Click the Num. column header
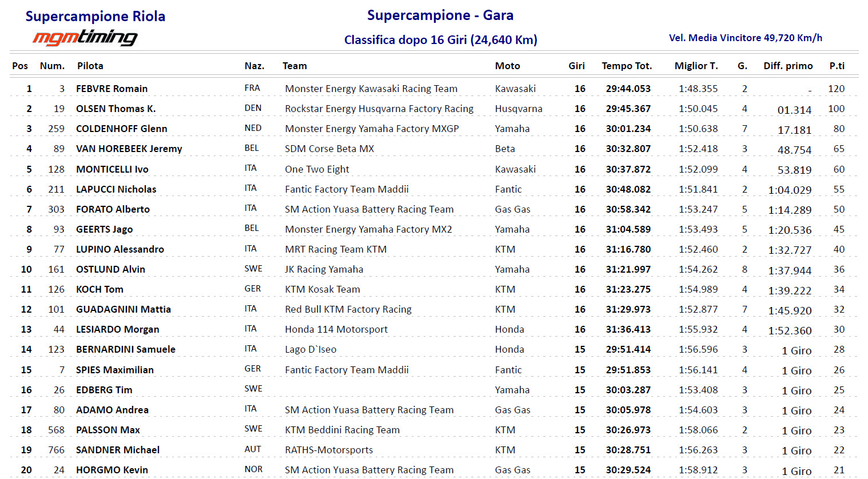Image resolution: width=868 pixels, height=479 pixels. [52, 66]
